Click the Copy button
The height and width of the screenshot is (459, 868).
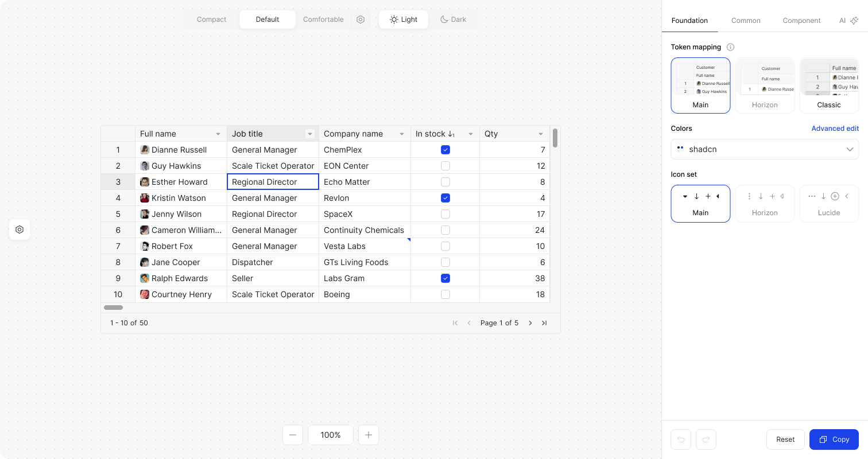click(x=834, y=439)
